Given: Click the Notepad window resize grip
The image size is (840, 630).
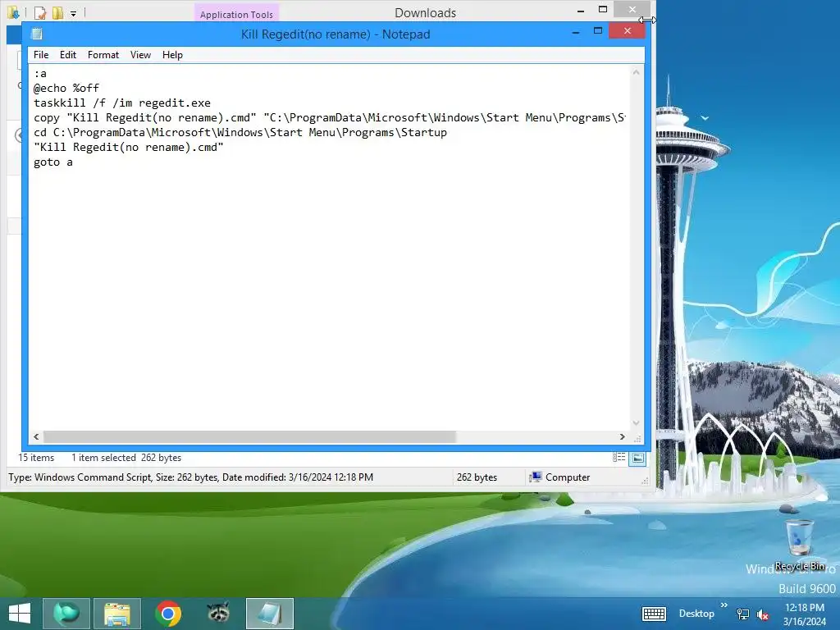Looking at the screenshot, I should [x=637, y=438].
